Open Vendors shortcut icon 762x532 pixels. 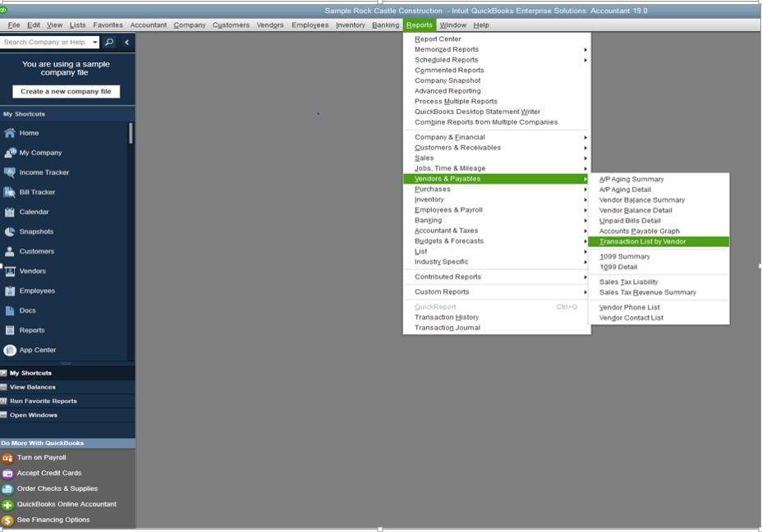coord(10,271)
